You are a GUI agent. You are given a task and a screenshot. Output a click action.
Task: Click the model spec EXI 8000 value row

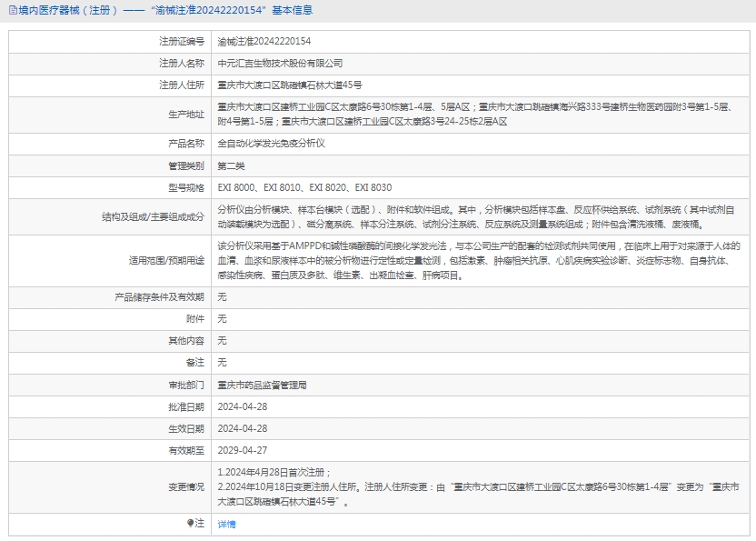pos(304,187)
